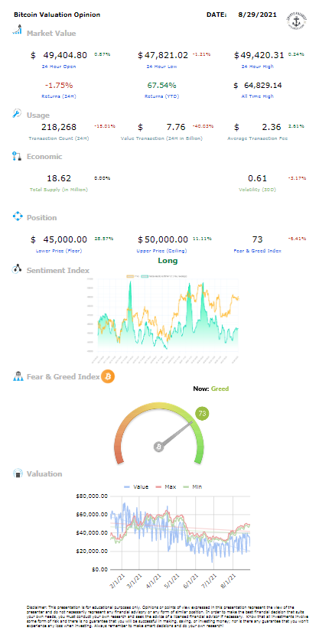
Task: Click the 24 Hour Open label
Action: pyautogui.click(x=58, y=66)
